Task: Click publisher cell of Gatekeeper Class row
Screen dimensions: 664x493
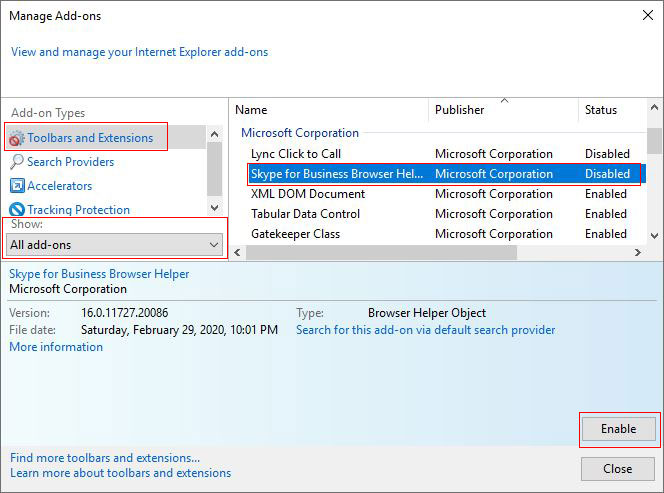Action: coord(494,234)
